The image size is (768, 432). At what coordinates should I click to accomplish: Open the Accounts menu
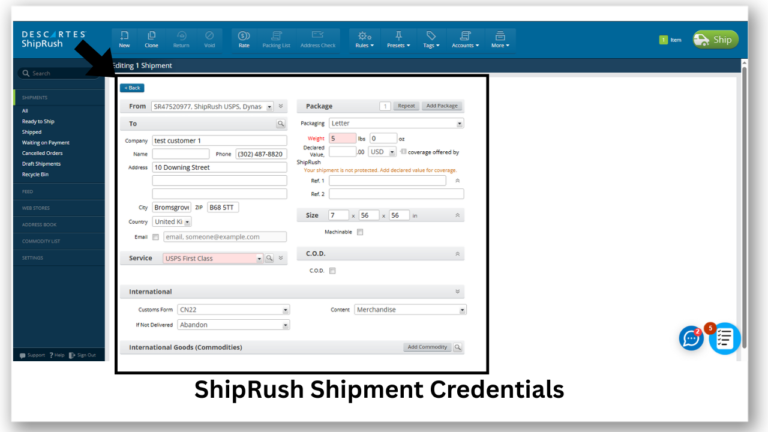point(465,39)
